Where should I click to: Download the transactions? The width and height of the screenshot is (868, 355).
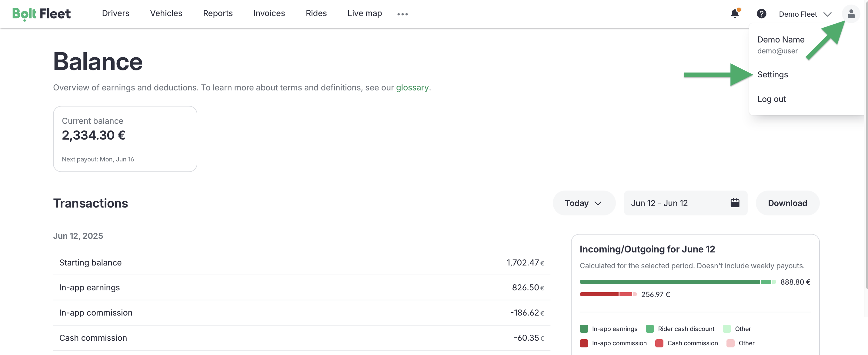click(787, 203)
